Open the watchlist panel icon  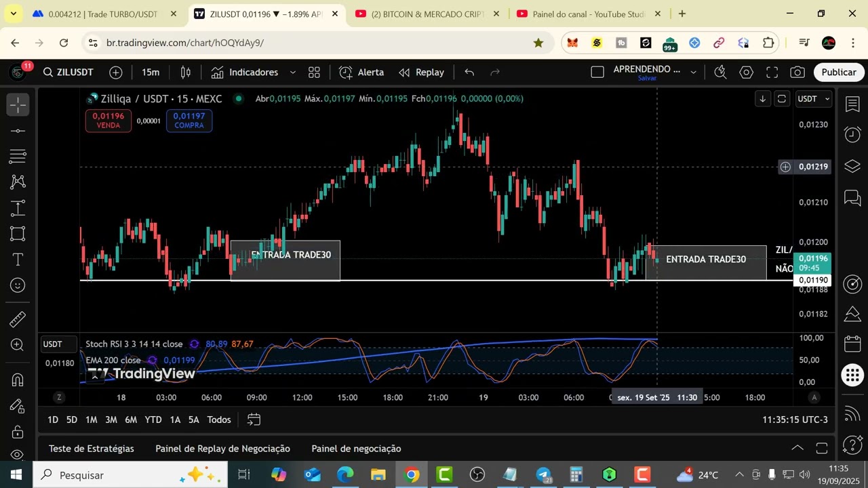click(852, 104)
